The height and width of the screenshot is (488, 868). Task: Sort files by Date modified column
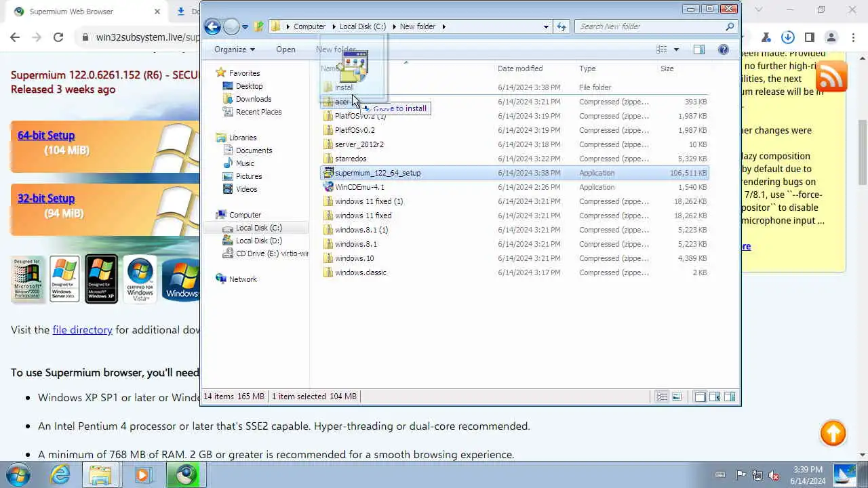pyautogui.click(x=519, y=68)
